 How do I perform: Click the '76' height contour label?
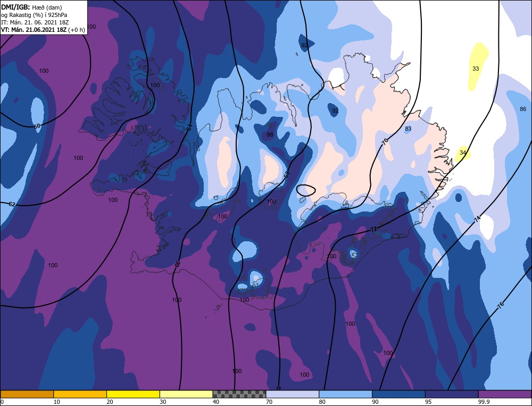(501, 304)
